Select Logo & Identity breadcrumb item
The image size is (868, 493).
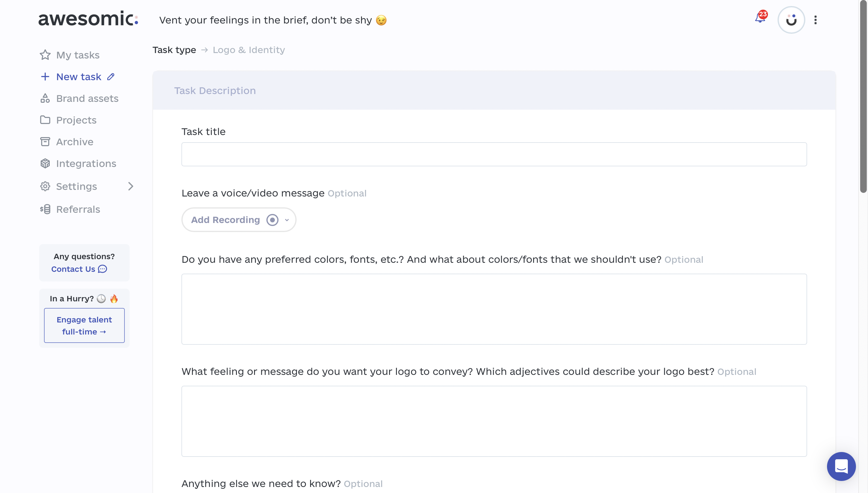249,50
